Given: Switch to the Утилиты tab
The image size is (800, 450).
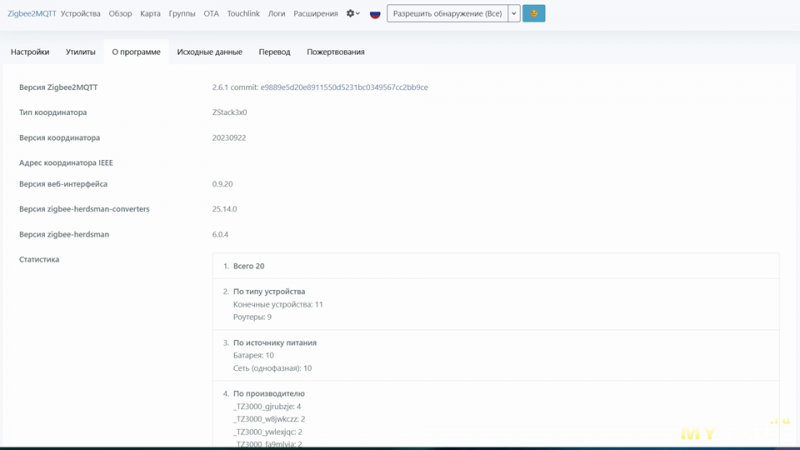Looking at the screenshot, I should (81, 52).
